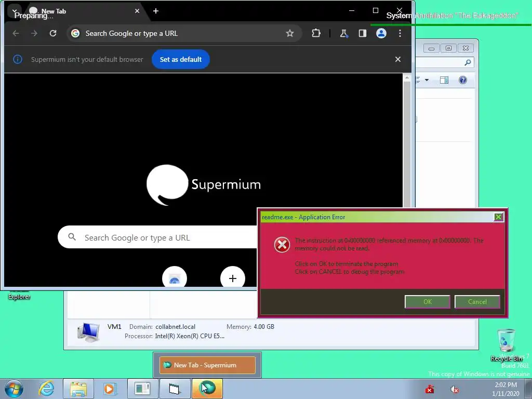Click the 4.00 GB memory value

click(x=264, y=327)
